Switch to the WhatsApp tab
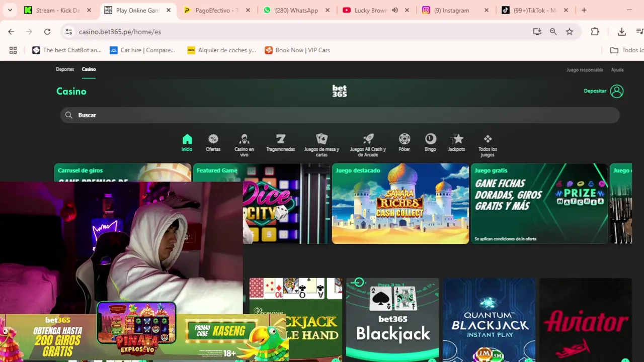Viewport: 644px width, 362px height. coord(297,10)
